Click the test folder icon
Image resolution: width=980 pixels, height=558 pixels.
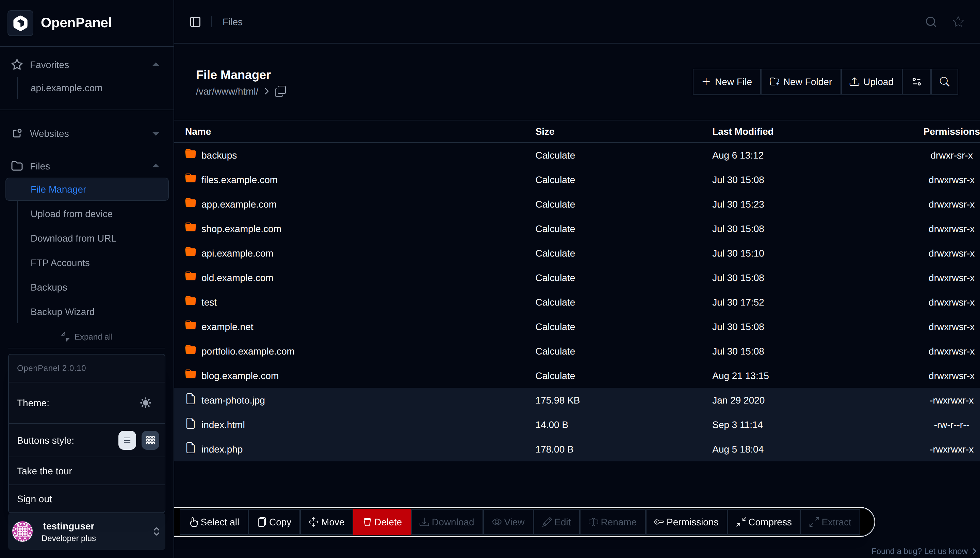pyautogui.click(x=191, y=301)
